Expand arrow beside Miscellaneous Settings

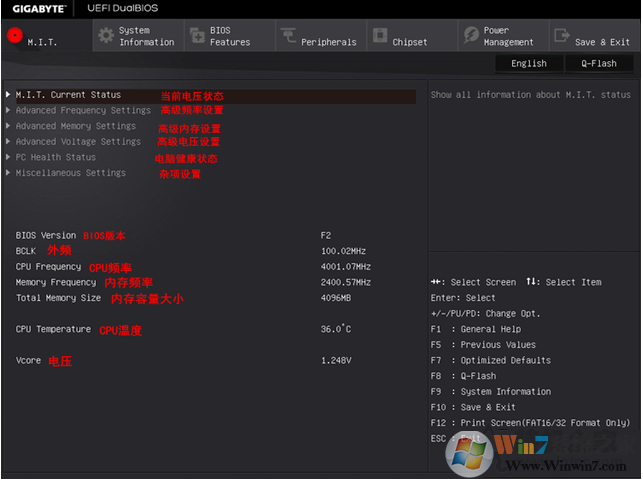[8, 173]
